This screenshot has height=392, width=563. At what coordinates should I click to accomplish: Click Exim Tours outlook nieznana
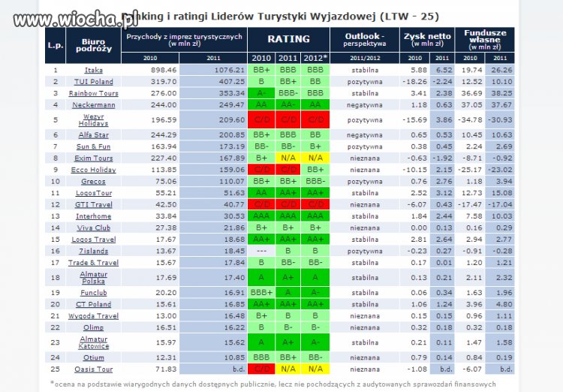coord(365,158)
